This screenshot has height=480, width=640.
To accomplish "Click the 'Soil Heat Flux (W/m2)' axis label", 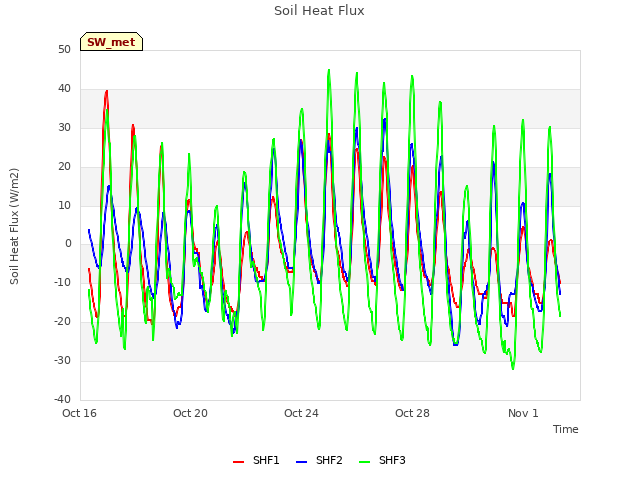I will click(x=14, y=226).
